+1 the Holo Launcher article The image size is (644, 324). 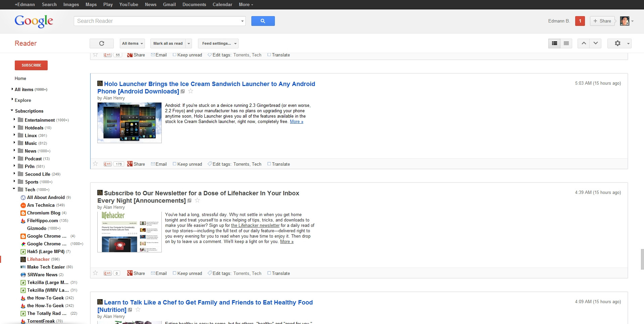point(107,164)
